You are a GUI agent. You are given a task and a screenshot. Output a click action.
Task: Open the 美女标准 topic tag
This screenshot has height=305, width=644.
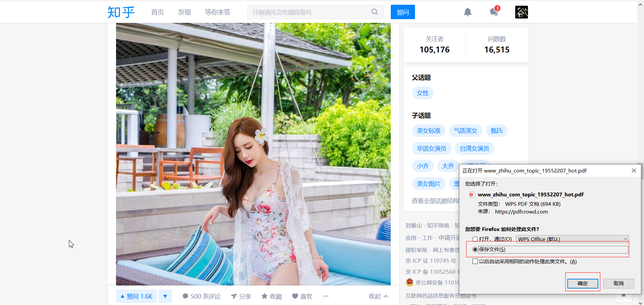[429, 131]
